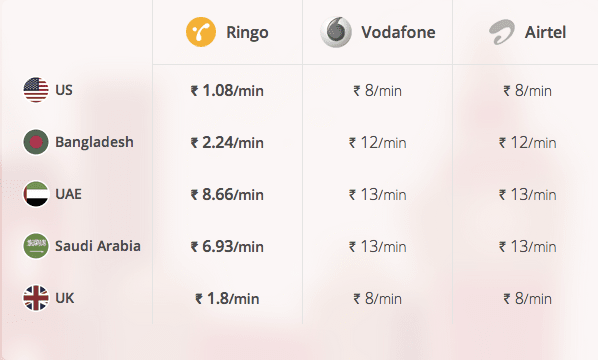
Task: Click Airtel's ₹ 8/min UK rate
Action: (527, 298)
